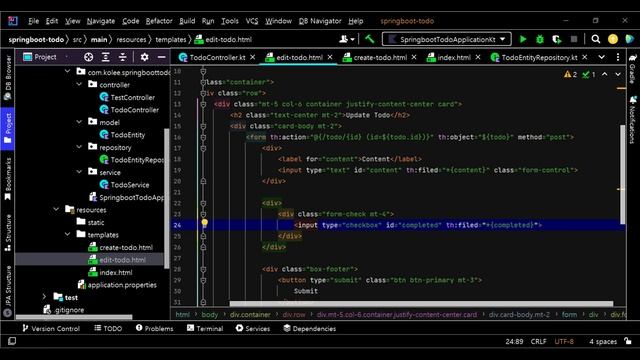Open Dependencies tool window
Viewport: 640px width, 360px height.
click(309, 329)
